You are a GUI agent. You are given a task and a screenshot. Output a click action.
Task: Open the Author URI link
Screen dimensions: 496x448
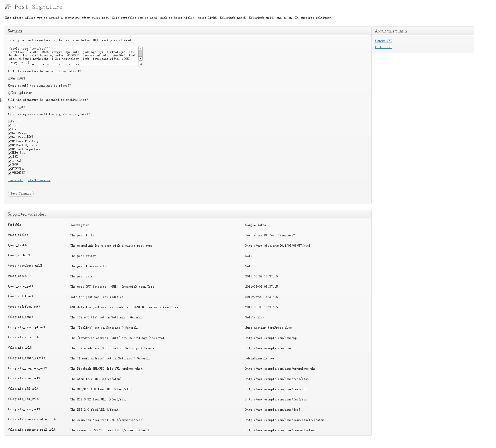[x=383, y=47]
